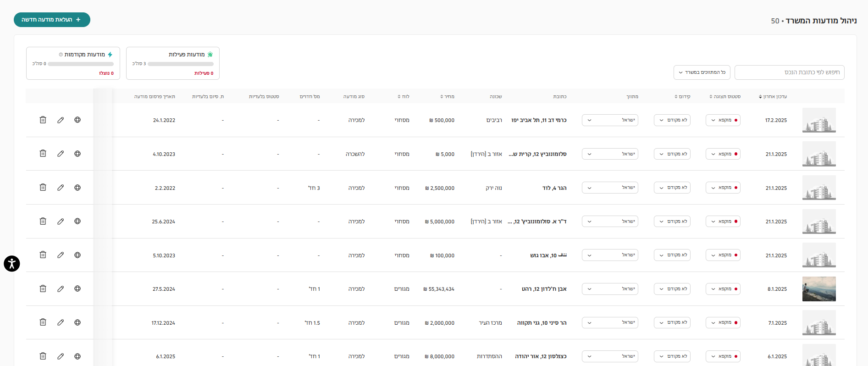Delete the 55,343,434 listing via trash icon
Image resolution: width=868 pixels, height=366 pixels.
click(43, 288)
